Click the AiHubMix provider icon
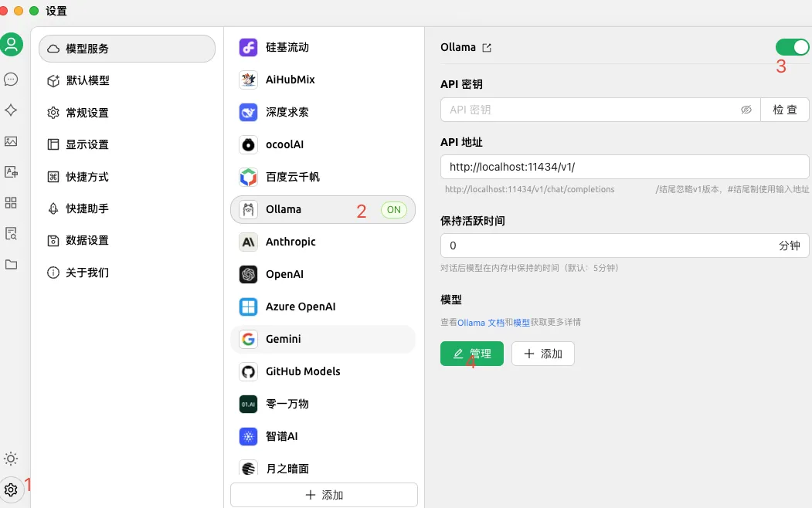The height and width of the screenshot is (508, 812). click(249, 80)
